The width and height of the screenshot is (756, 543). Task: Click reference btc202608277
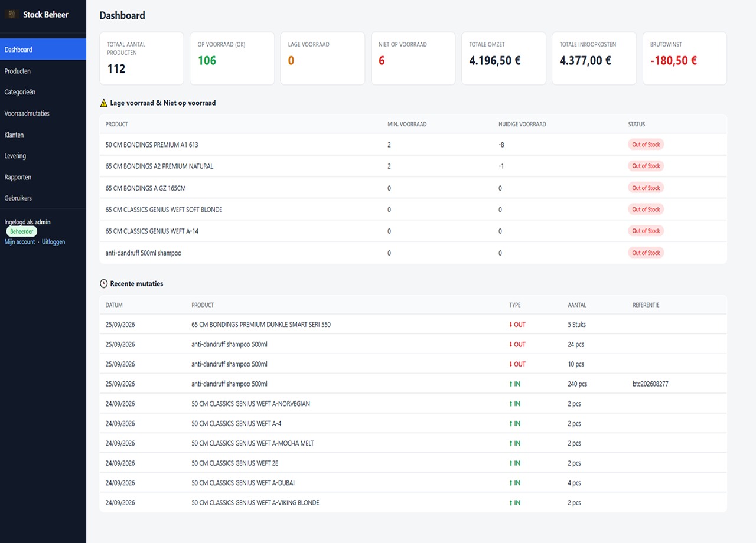(650, 384)
